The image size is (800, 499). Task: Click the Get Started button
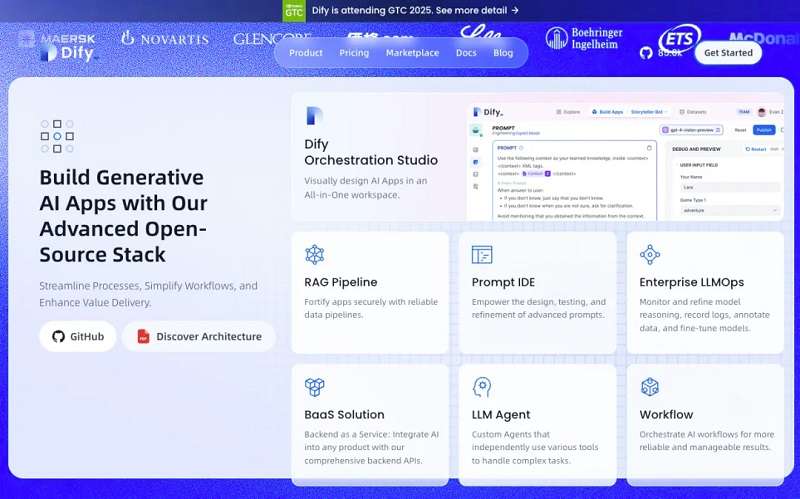(x=728, y=53)
